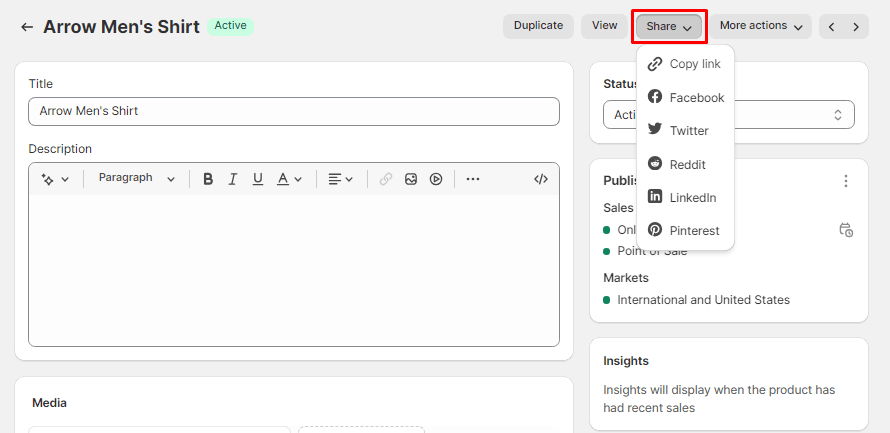Open the text alignment dropdown
The width and height of the screenshot is (890, 433).
click(x=341, y=179)
